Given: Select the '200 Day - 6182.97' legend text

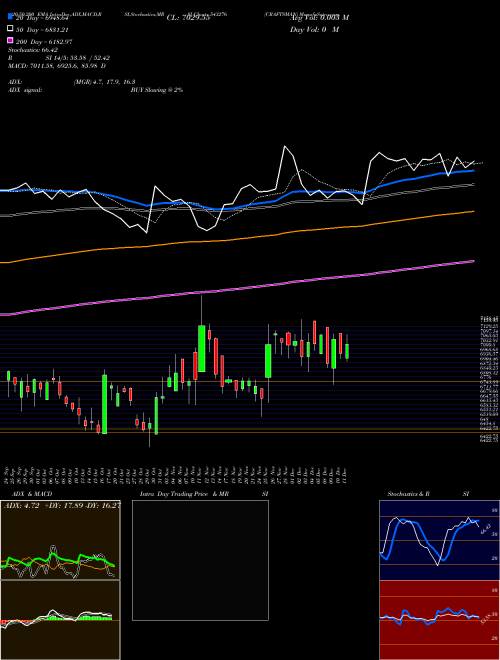Looking at the screenshot, I should [x=44, y=42].
